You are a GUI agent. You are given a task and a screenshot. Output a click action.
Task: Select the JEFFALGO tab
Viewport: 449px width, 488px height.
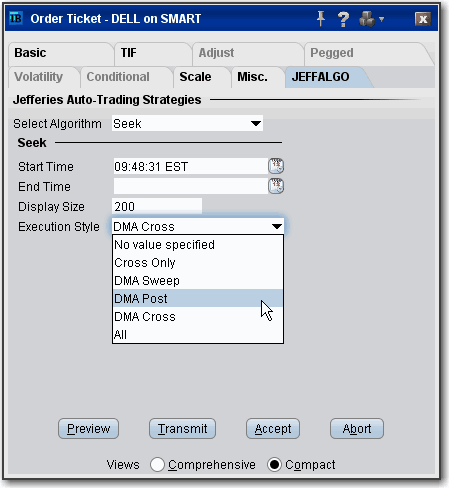(327, 77)
